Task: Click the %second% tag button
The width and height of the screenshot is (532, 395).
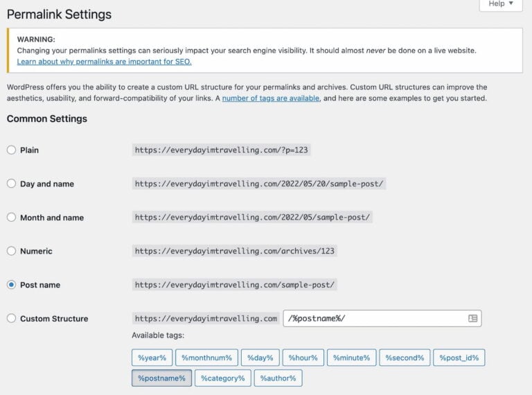Action: tap(405, 358)
